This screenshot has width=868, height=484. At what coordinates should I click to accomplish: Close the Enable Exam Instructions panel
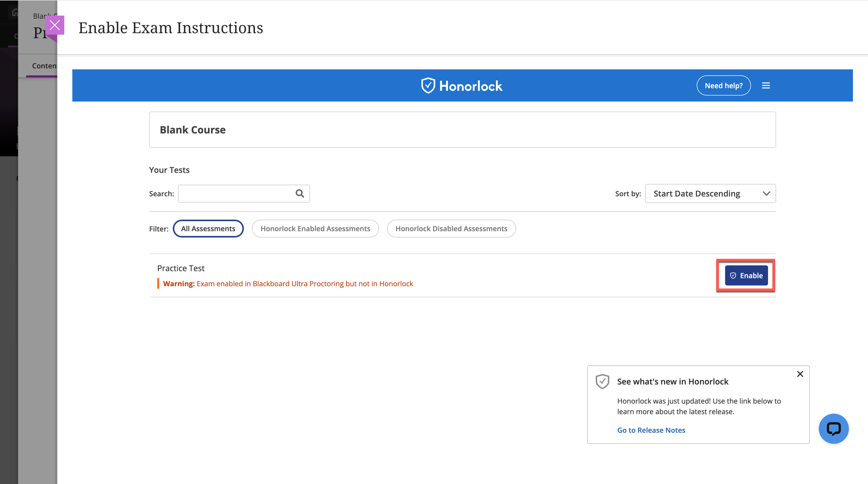[55, 25]
